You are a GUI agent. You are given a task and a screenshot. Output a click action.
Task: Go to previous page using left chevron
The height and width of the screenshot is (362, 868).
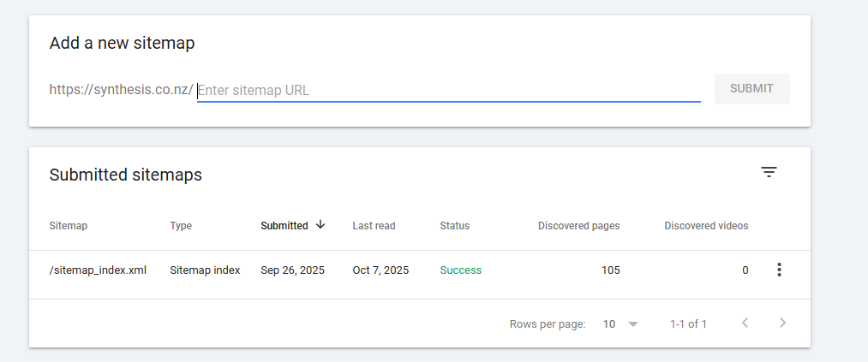745,323
